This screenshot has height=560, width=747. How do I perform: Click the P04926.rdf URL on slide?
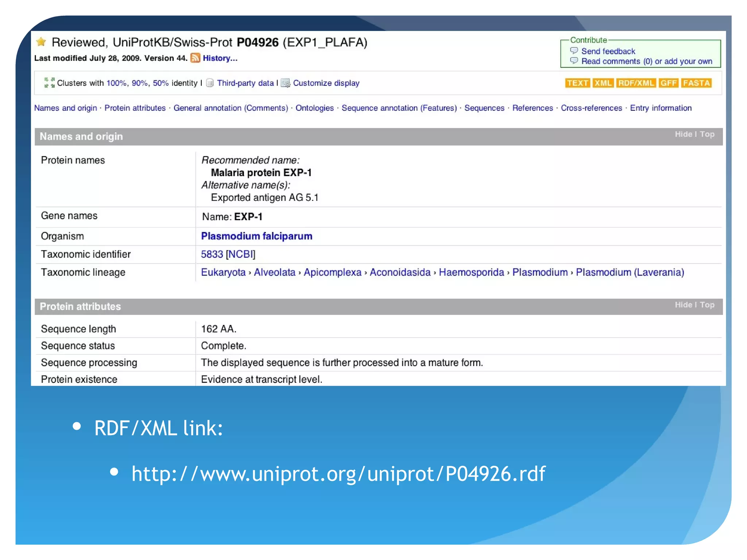tap(338, 474)
